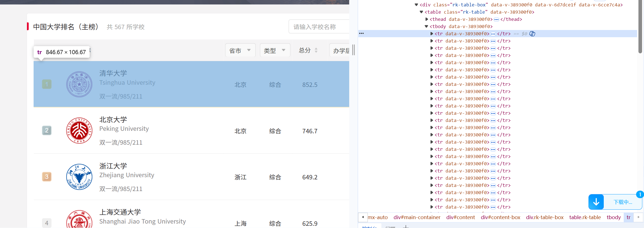Click 双一流/985/211 tag under Peking University
Viewport: 644px width, 228px height.
point(121,142)
